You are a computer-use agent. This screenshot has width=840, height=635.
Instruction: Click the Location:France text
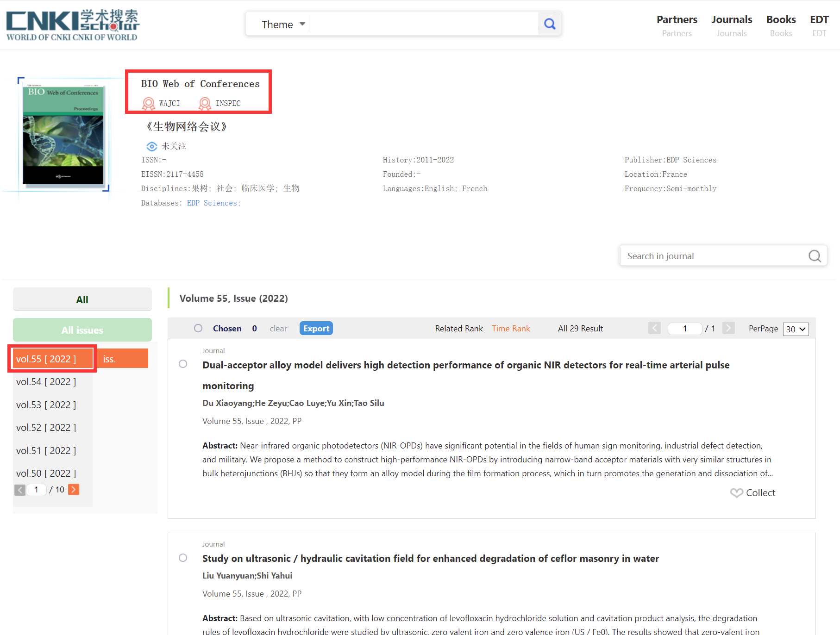pos(656,174)
